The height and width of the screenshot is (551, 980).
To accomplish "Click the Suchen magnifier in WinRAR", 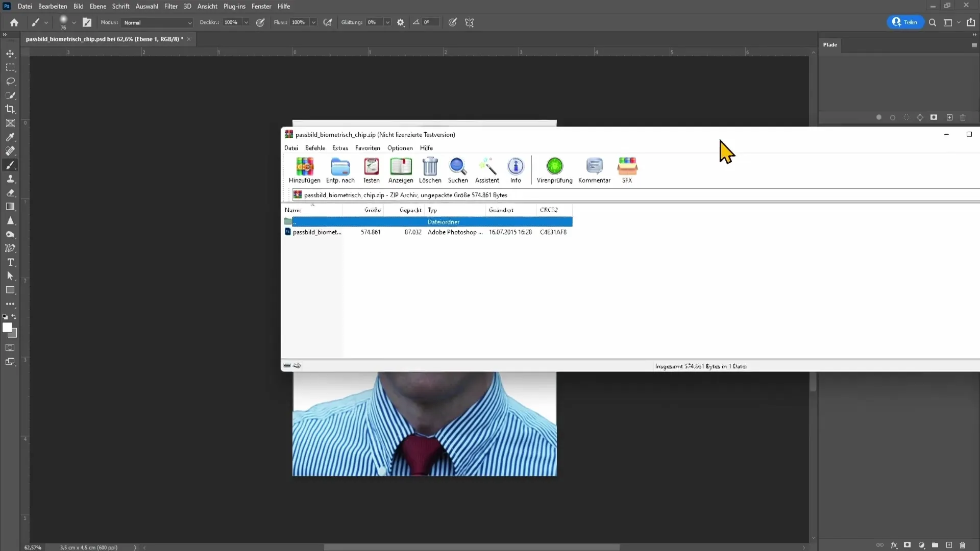I will pyautogui.click(x=458, y=170).
